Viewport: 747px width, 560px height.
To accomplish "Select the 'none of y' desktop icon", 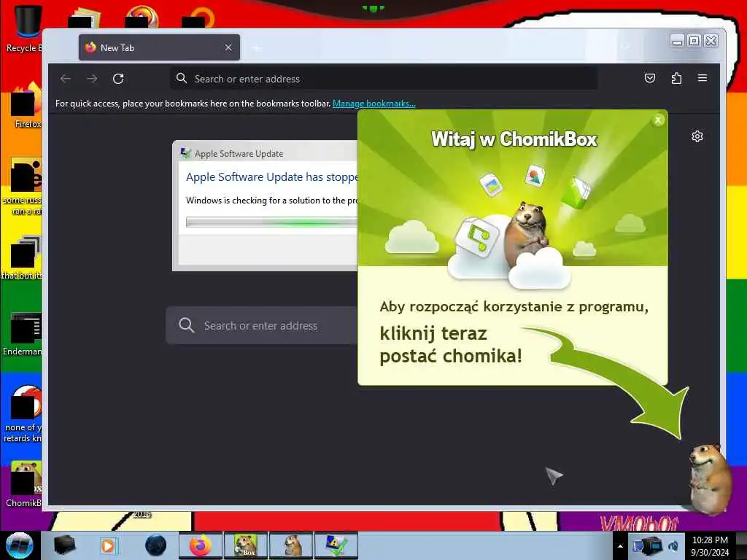I will [23, 414].
